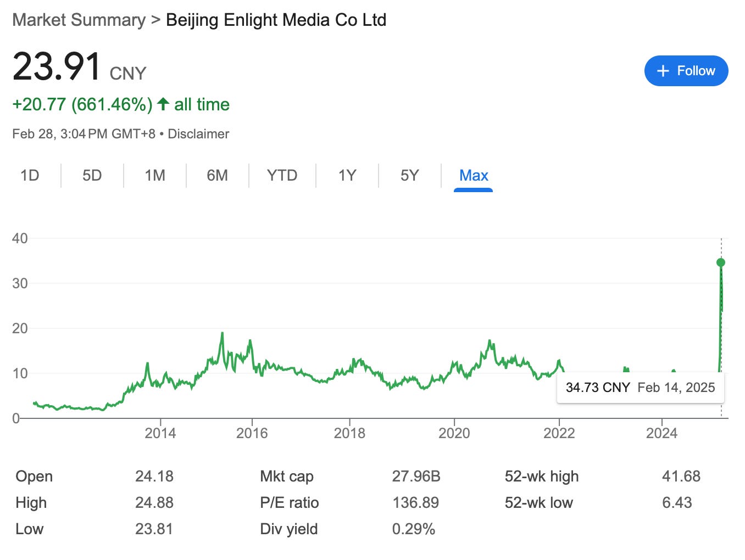The image size is (745, 560).
Task: Click the 52-wk high label
Action: 542,477
